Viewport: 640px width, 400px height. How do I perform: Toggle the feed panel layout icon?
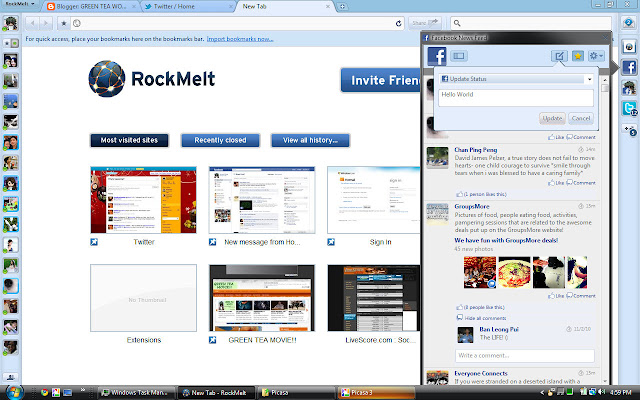click(x=459, y=56)
